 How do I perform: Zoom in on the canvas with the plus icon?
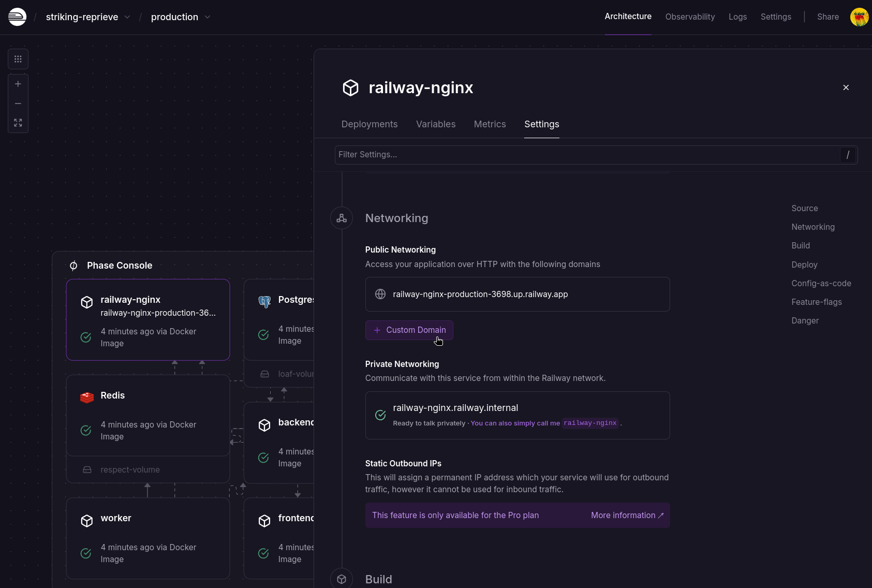[x=18, y=83]
